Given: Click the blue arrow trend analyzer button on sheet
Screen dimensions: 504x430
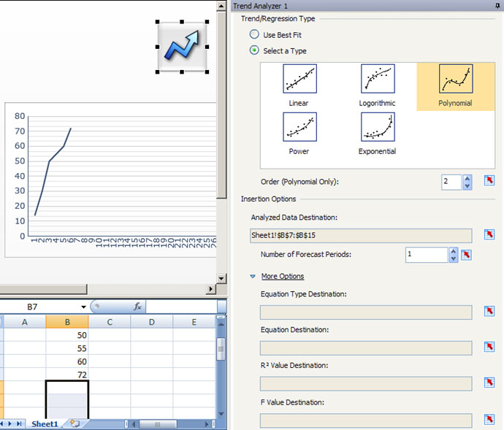Looking at the screenshot, I should 182,47.
